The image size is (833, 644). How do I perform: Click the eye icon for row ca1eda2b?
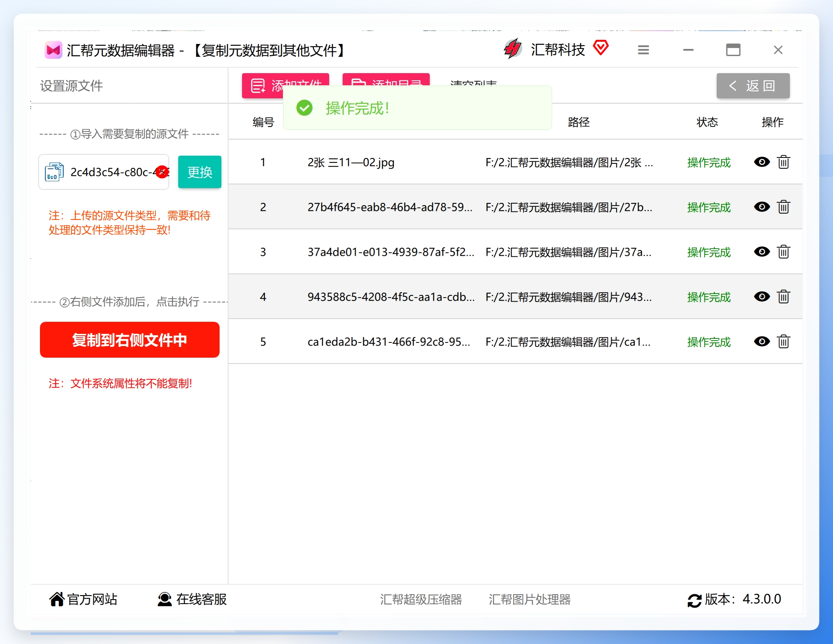(x=762, y=342)
